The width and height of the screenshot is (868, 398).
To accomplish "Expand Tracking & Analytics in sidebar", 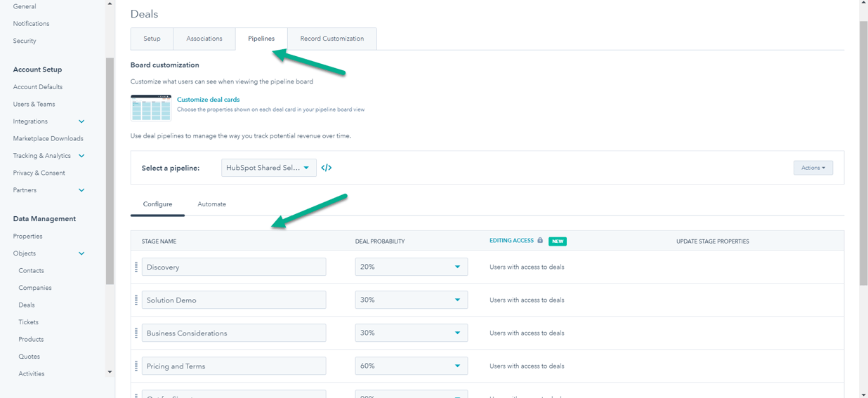I will point(81,156).
